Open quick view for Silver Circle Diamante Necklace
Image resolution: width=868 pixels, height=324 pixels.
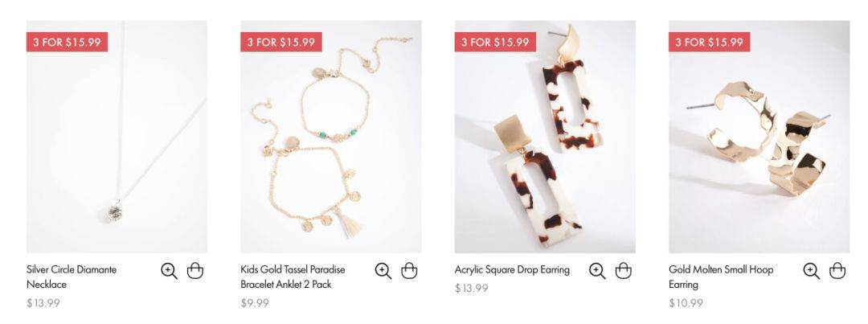coord(169,271)
